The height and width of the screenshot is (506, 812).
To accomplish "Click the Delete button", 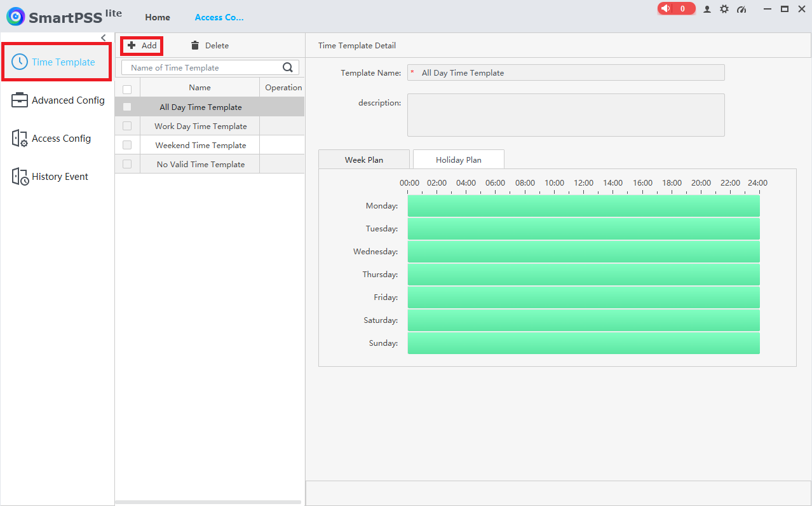I will pos(210,46).
